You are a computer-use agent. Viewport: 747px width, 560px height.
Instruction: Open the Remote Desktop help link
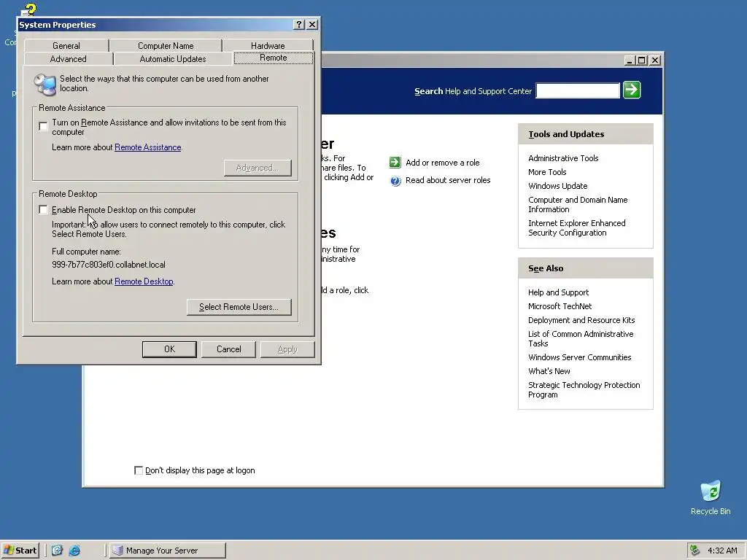[x=144, y=281]
